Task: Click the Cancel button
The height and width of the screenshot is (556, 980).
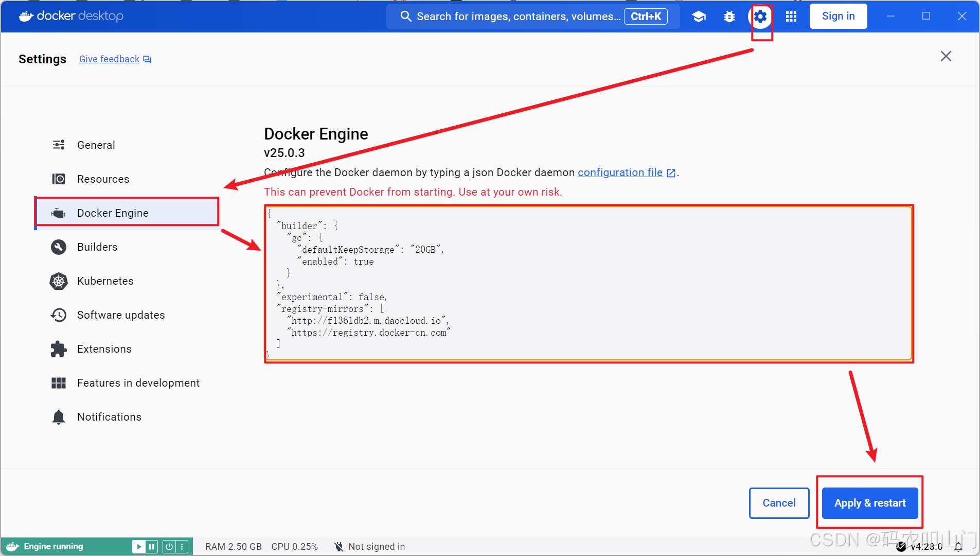Action: pos(779,503)
